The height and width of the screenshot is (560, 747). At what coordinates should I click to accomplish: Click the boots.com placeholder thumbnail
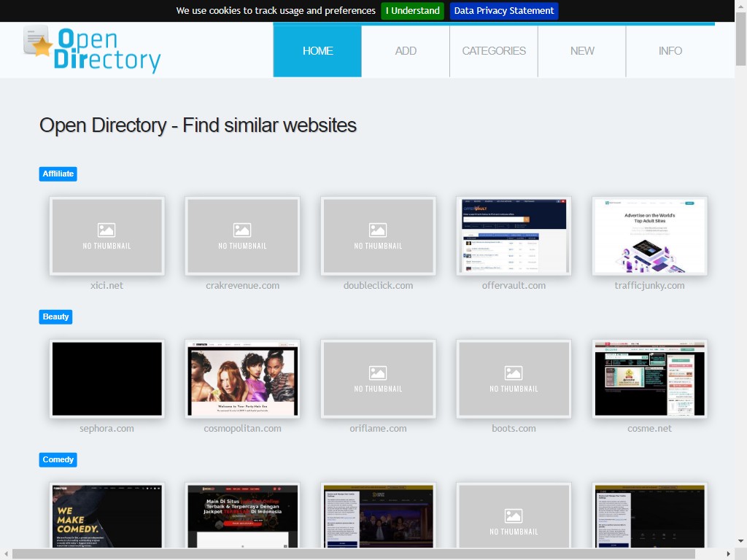(514, 378)
